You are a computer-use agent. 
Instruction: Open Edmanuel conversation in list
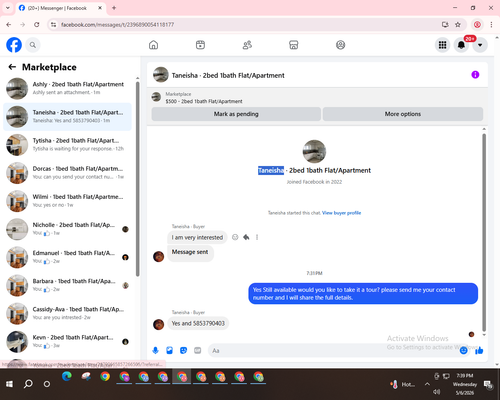67,257
